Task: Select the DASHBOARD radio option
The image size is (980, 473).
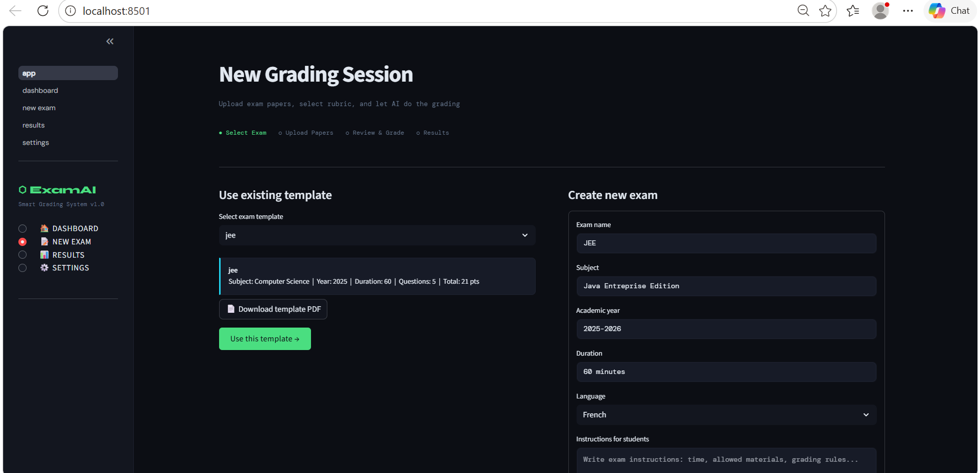Action: pos(22,229)
